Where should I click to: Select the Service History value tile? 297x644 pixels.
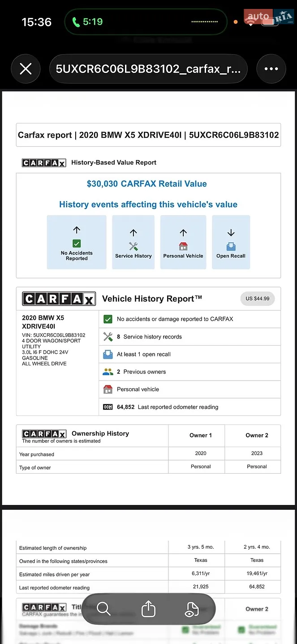click(x=133, y=242)
